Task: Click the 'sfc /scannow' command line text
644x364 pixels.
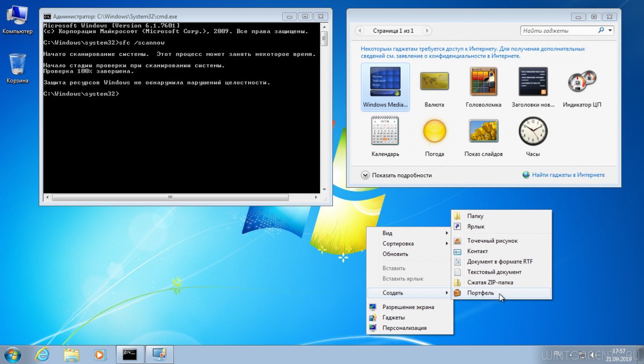Action: (141, 43)
